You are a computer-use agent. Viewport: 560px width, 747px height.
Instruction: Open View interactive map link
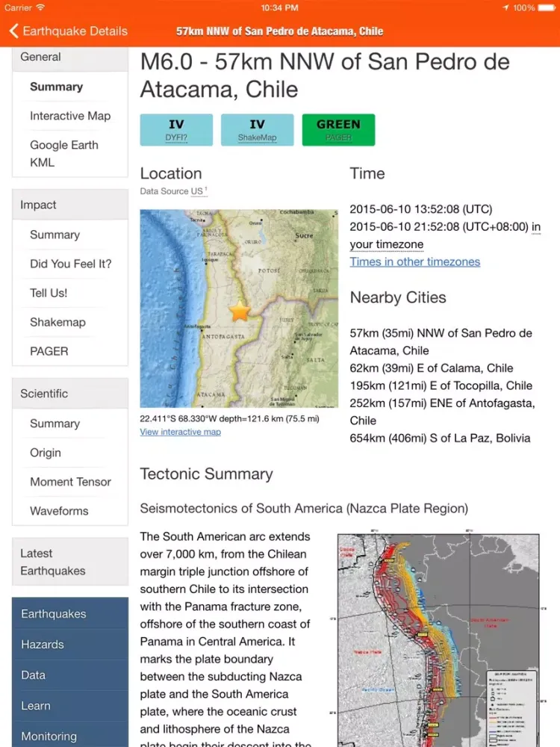point(180,432)
